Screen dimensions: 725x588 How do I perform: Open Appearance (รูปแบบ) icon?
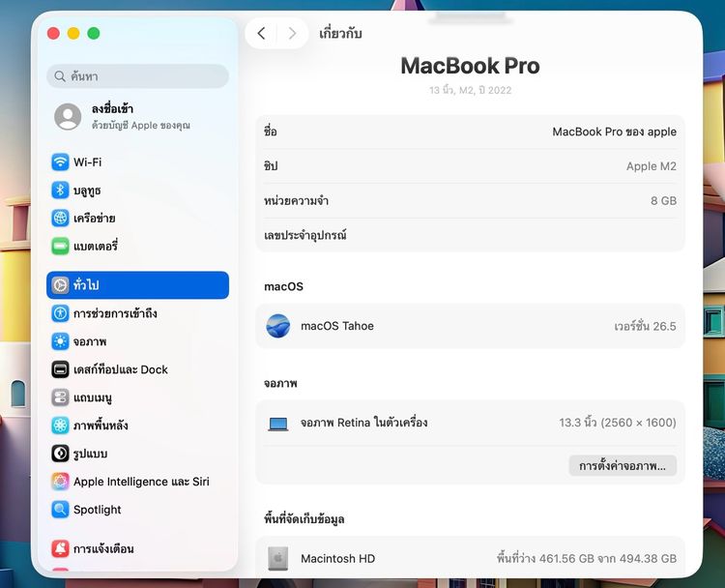click(x=60, y=454)
